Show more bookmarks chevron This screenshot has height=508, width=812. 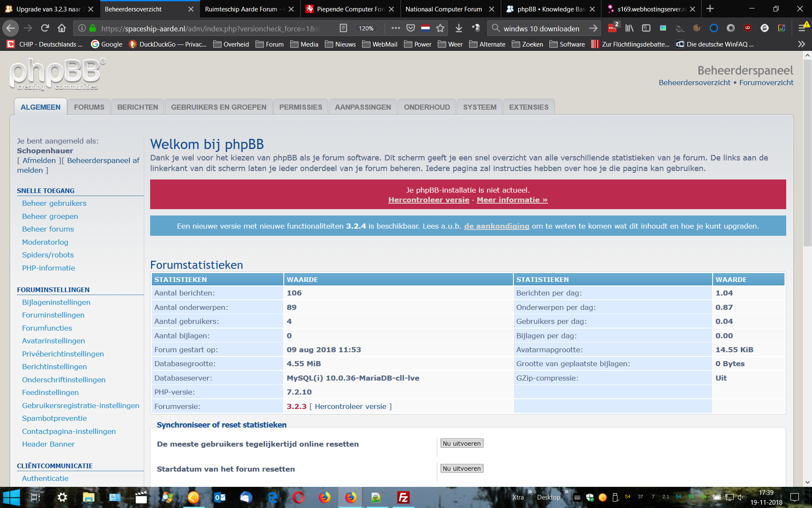801,44
